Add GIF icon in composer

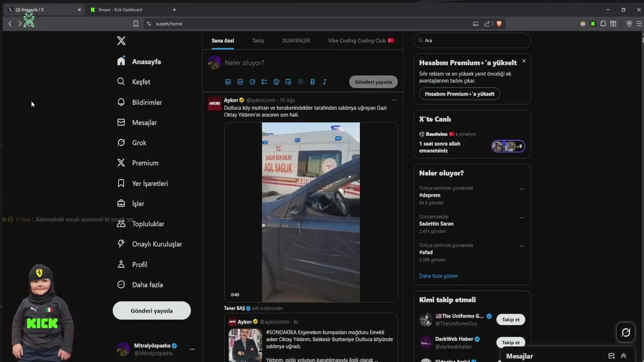(240, 82)
